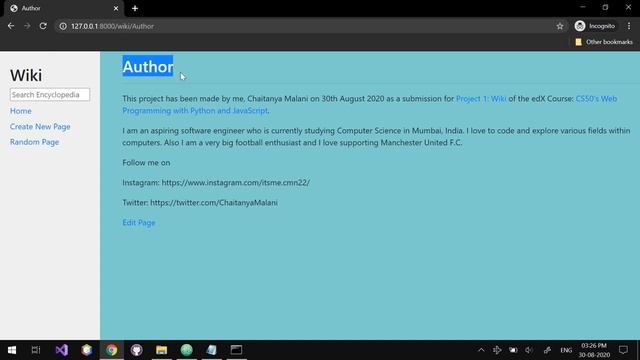Image resolution: width=640 pixels, height=360 pixels.
Task: Open the terminal window in taskbar
Action: [236, 350]
